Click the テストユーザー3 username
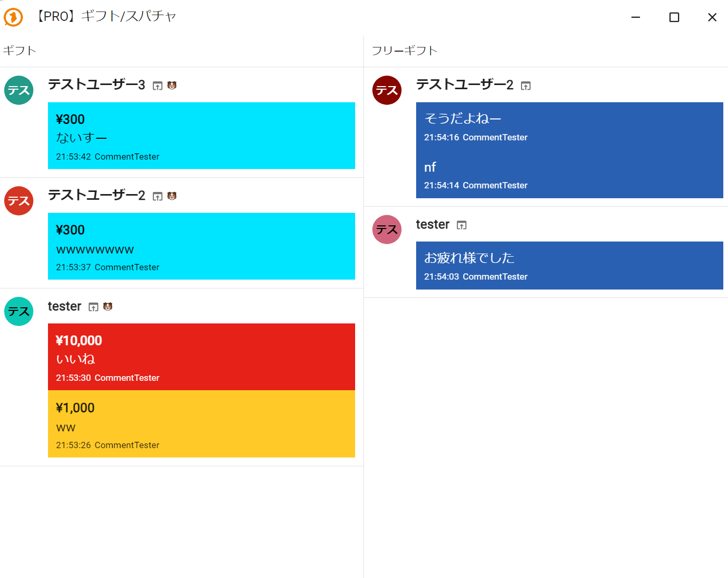Viewport: 728px width, 578px height. 96,85
